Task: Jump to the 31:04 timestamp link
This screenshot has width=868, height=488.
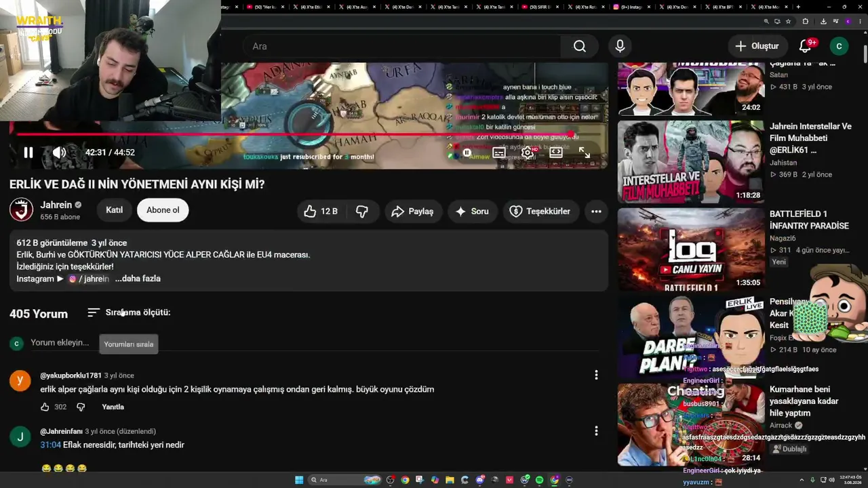Action: tap(50, 445)
